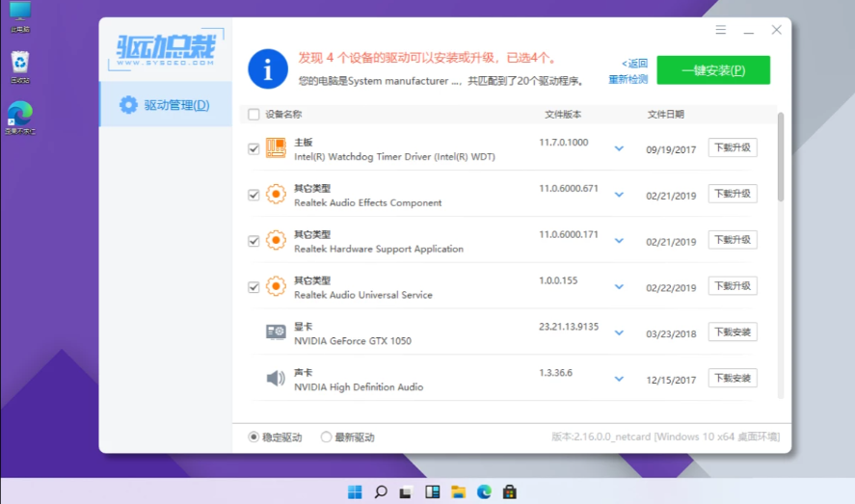This screenshot has height=504, width=855.
Task: Click the icon for Realtek Audio Effects Component
Action: [276, 194]
